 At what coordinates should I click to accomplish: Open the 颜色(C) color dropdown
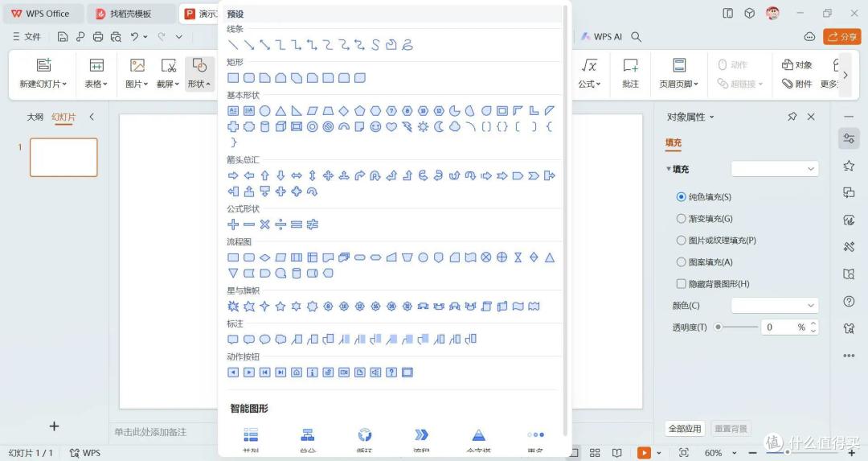775,305
